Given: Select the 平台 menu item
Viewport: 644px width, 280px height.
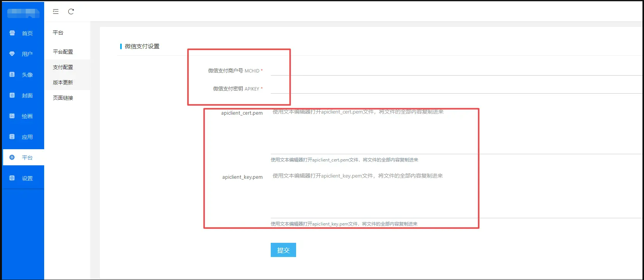Looking at the screenshot, I should (x=23, y=158).
